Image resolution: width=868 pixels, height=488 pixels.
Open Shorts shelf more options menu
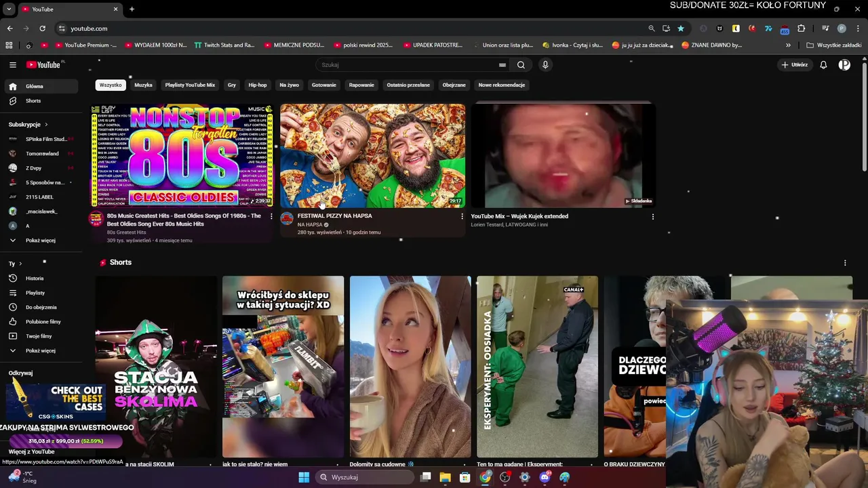(845, 263)
